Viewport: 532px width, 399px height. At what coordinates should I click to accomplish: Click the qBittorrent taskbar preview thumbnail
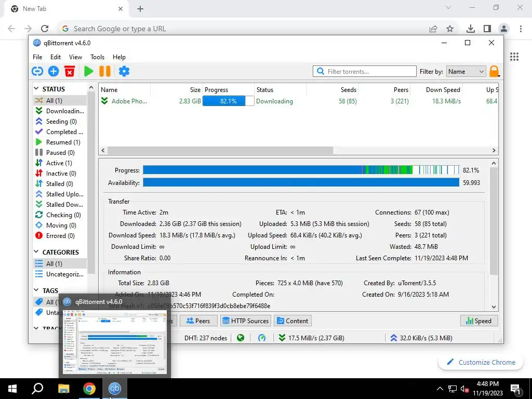tap(115, 342)
